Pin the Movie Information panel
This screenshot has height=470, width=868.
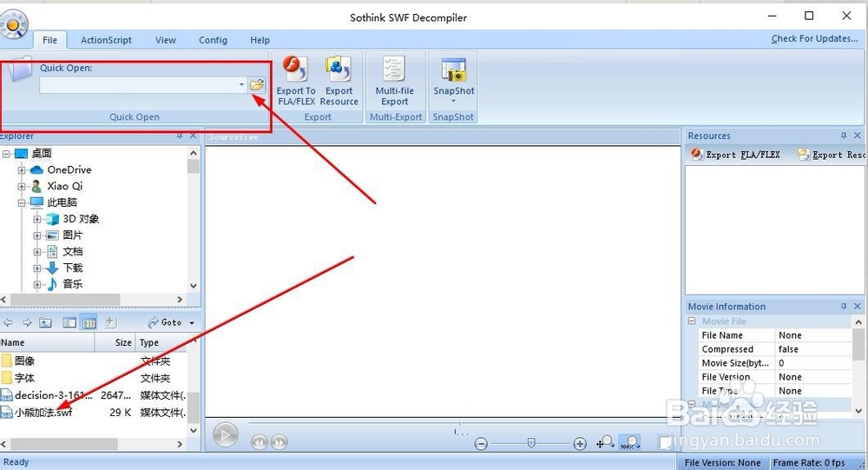coord(844,307)
